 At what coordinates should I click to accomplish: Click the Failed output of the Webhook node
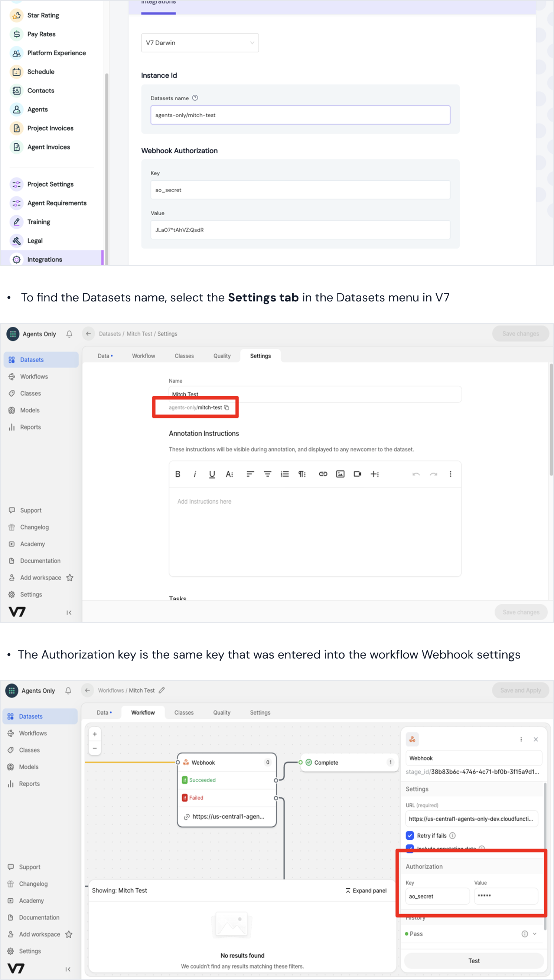click(227, 798)
